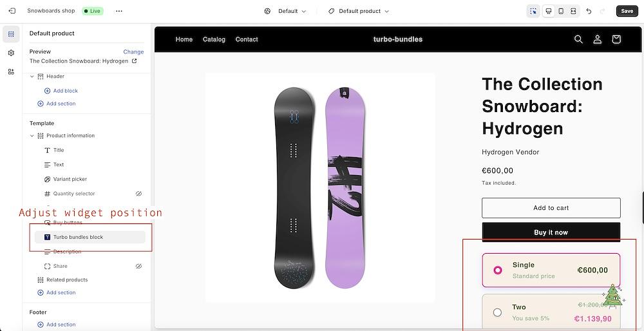
Task: Select the Turbo bundles block
Action: 78,237
